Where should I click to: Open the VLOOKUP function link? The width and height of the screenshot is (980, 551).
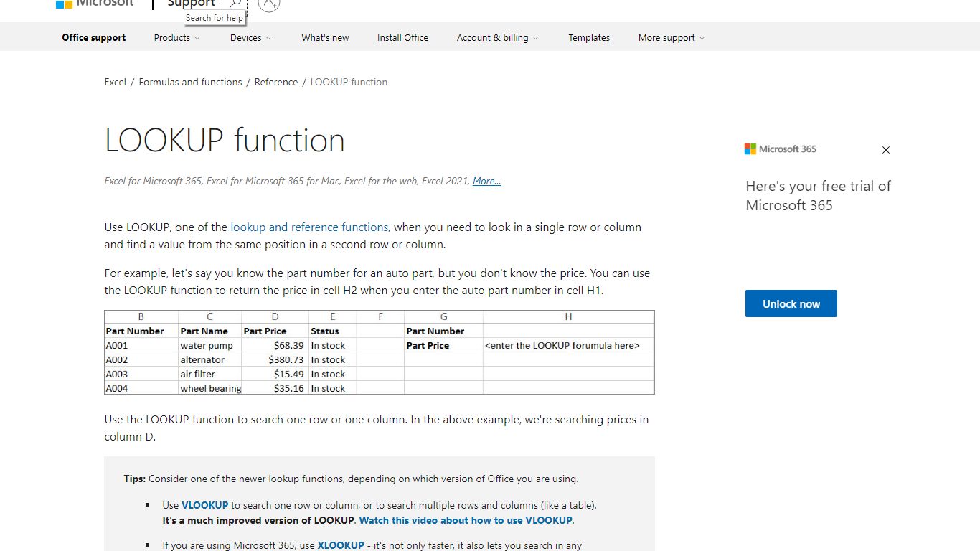[205, 505]
